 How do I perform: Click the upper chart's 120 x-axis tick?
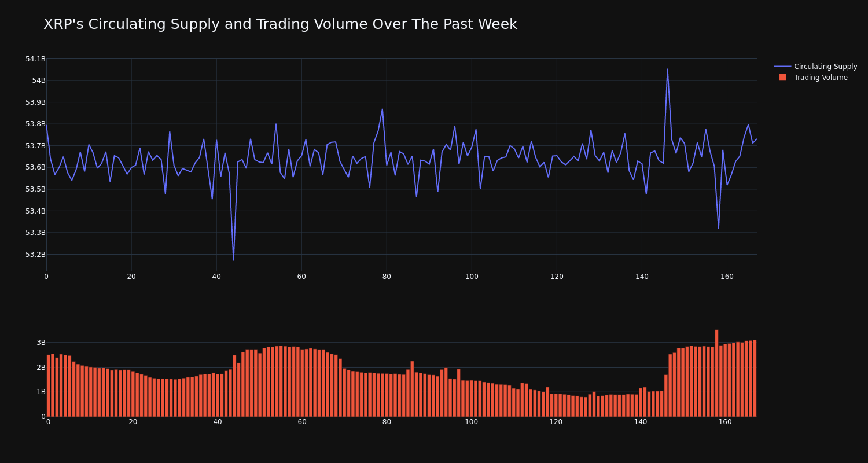(x=557, y=277)
